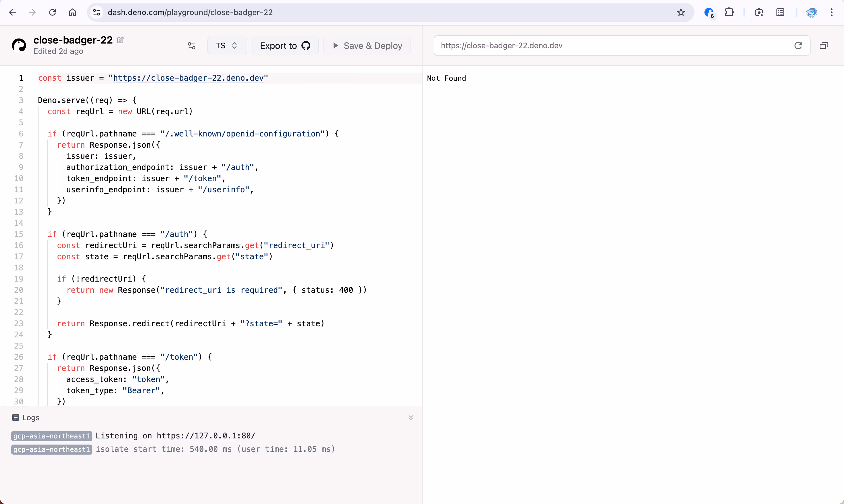Open Chrome side panel icon

tap(780, 13)
